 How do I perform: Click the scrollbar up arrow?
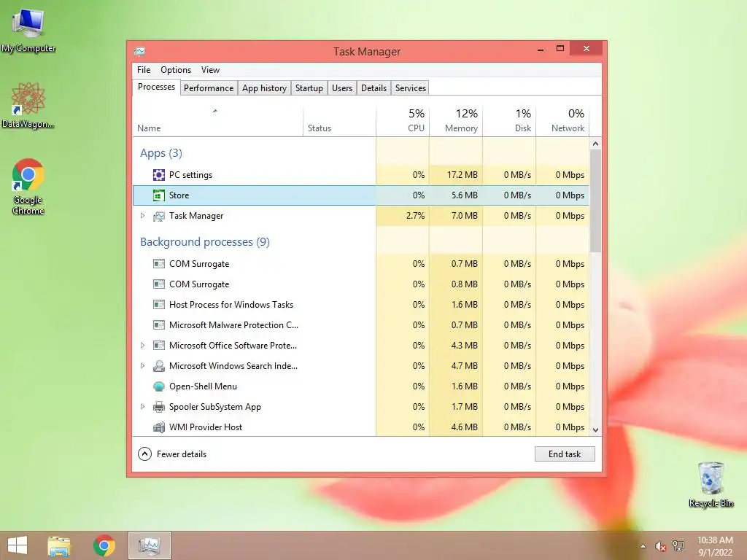coord(595,144)
